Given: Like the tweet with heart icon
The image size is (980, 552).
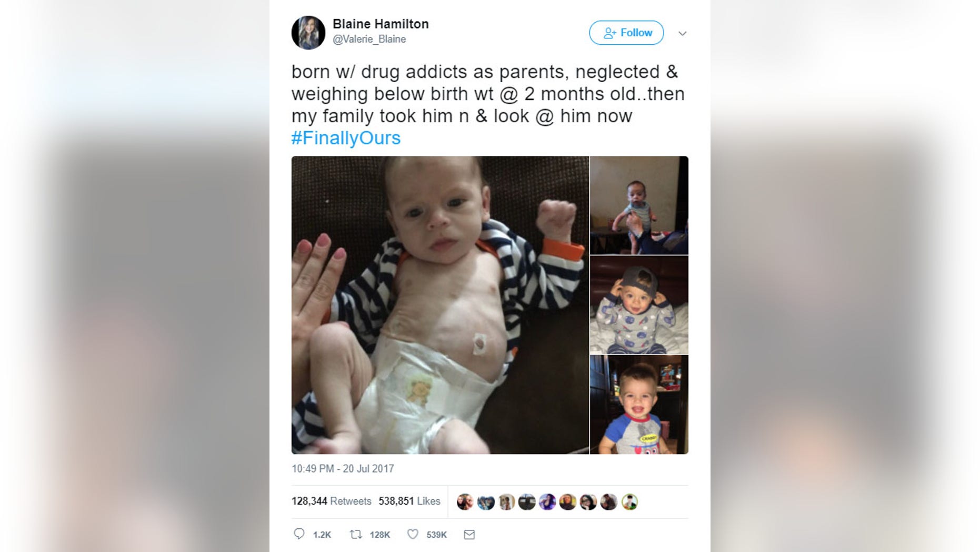Looking at the screenshot, I should (413, 534).
